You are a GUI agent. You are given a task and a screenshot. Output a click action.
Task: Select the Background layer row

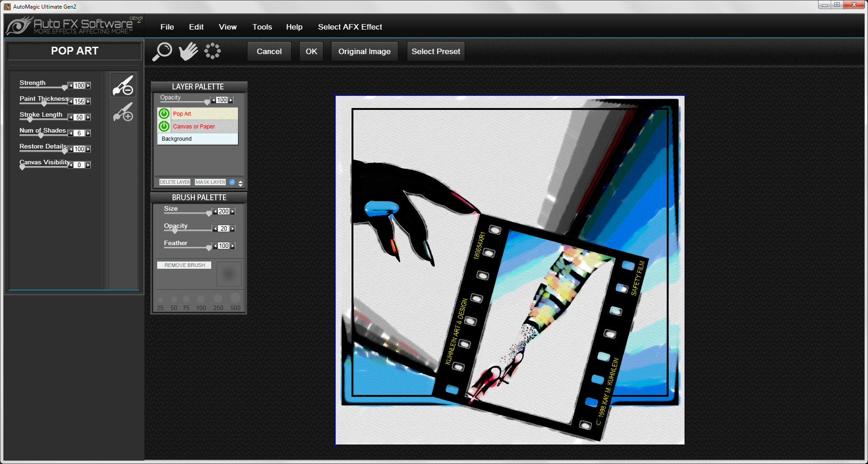[x=198, y=139]
